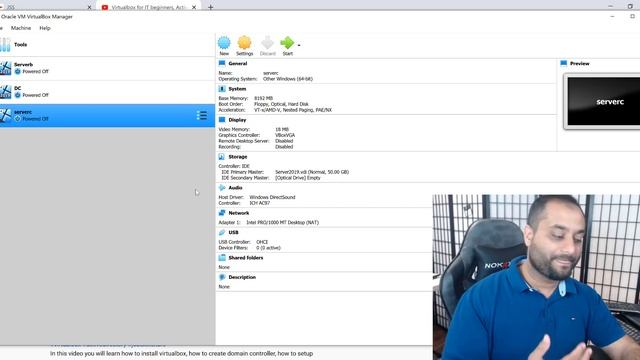Screen dimensions: 640x360
Task: Open the Display settings header link
Action: pyautogui.click(x=237, y=120)
